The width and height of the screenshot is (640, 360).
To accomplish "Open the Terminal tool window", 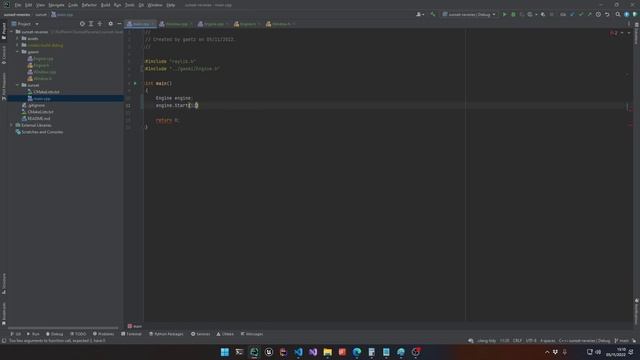I will (x=131, y=334).
